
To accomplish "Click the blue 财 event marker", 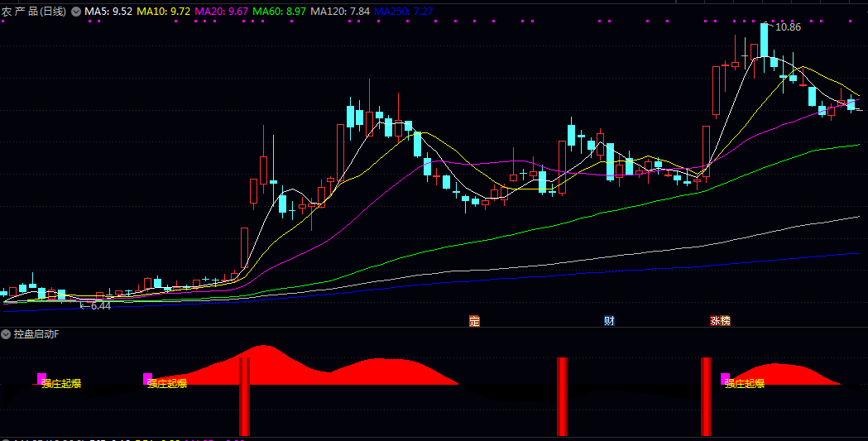I will 609,321.
